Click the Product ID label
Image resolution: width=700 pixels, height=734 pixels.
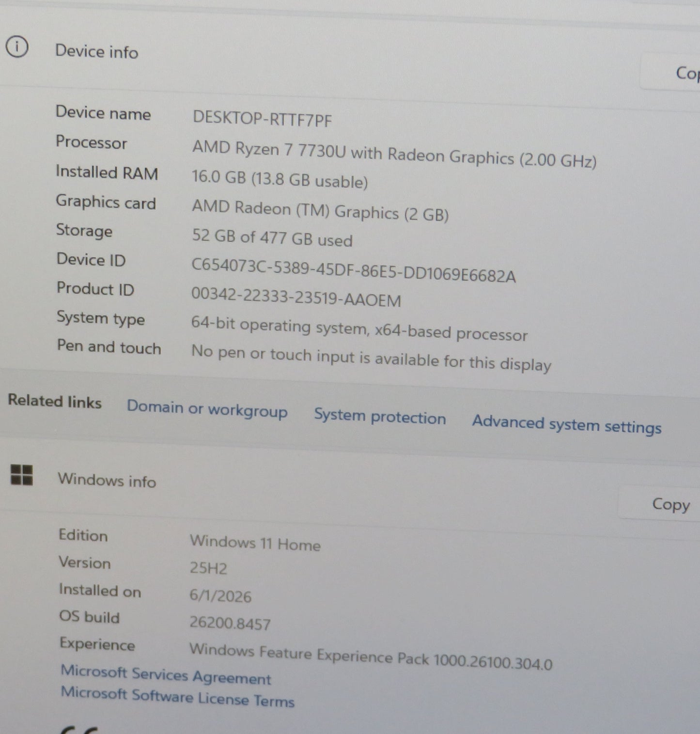(x=95, y=289)
